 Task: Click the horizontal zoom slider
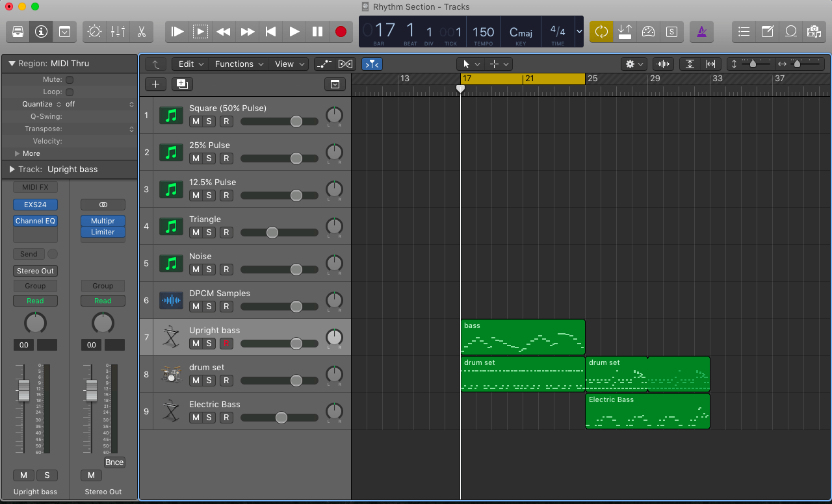(805, 64)
